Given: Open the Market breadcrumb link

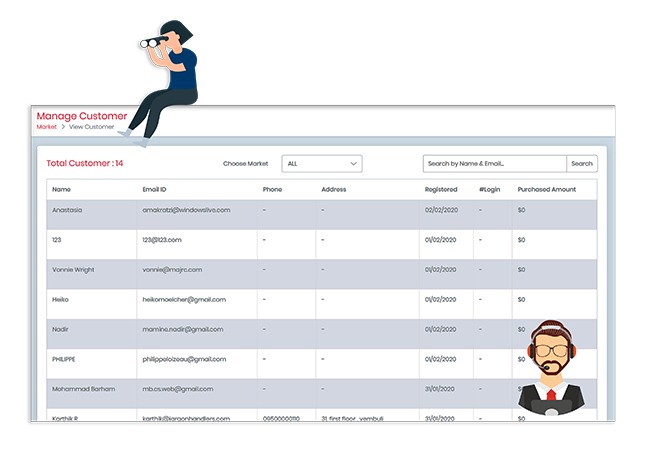Looking at the screenshot, I should pyautogui.click(x=47, y=127).
